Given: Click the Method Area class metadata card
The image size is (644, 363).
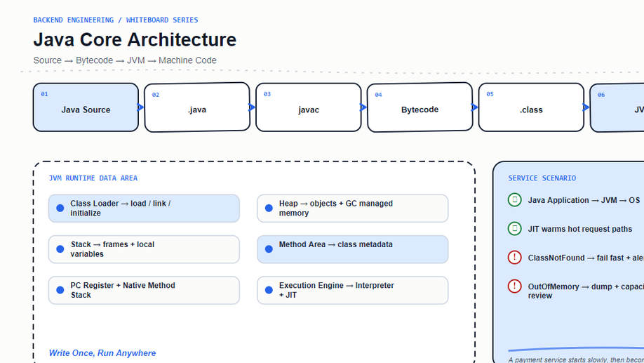Looking at the screenshot, I should click(x=352, y=249).
